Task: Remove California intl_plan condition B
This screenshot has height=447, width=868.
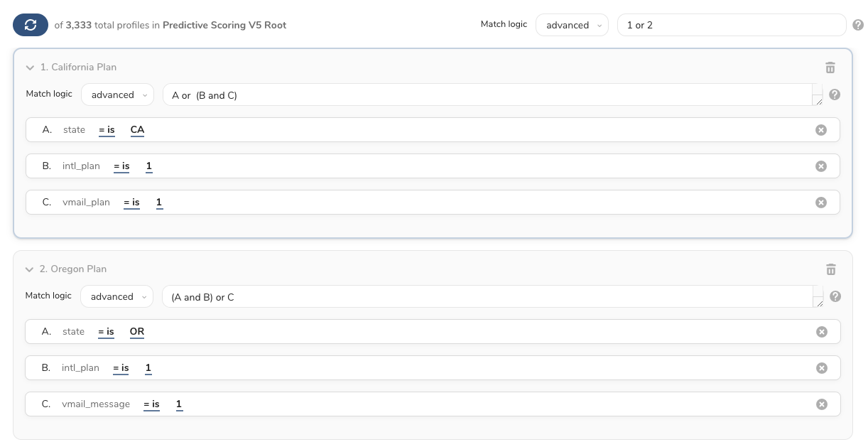Action: tap(820, 166)
